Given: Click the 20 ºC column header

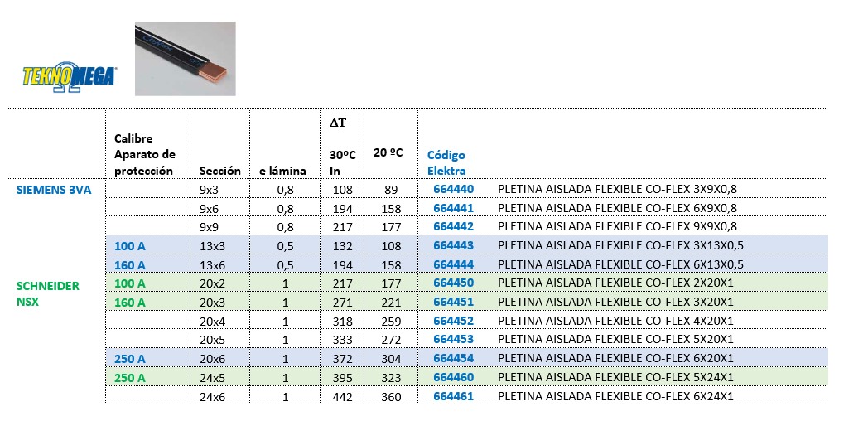Looking at the screenshot, I should pyautogui.click(x=388, y=152).
